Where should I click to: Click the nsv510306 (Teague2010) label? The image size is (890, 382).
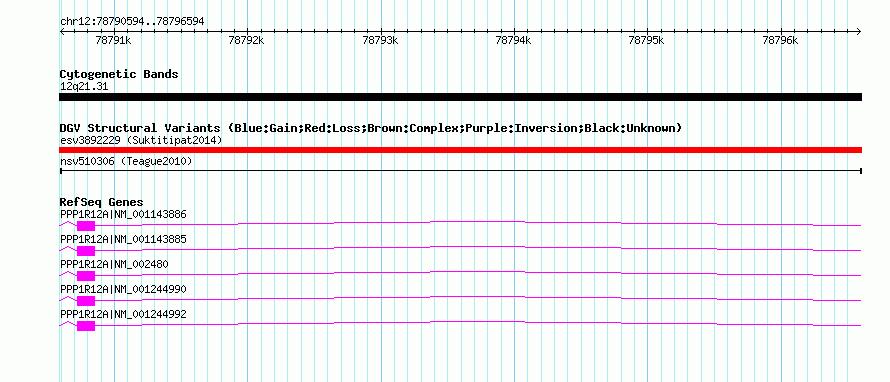126,162
